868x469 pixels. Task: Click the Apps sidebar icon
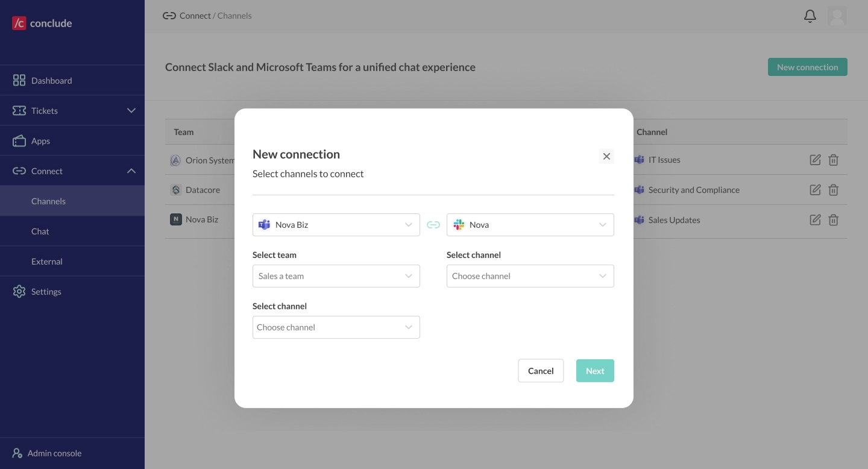coord(19,140)
